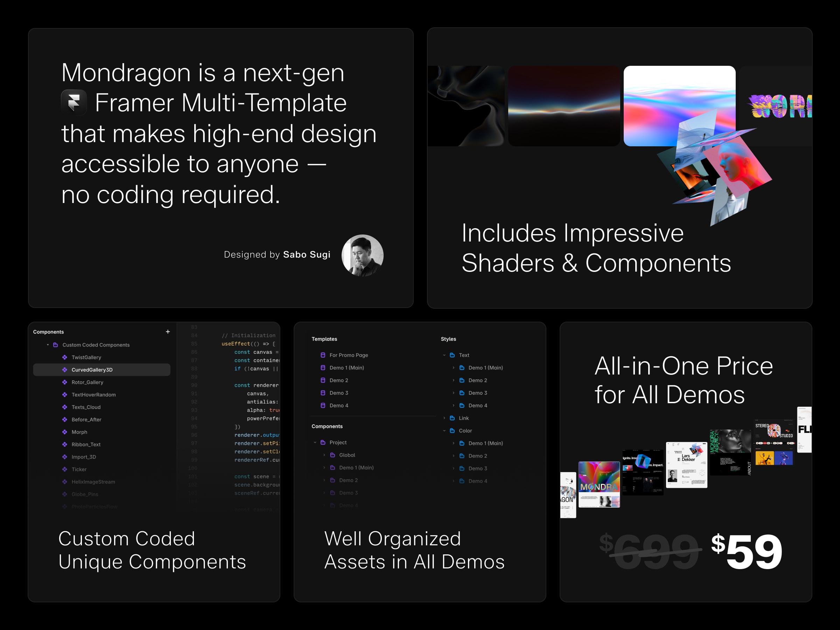The height and width of the screenshot is (630, 840).
Task: Click the HelixImageStream component icon
Action: pos(64,482)
